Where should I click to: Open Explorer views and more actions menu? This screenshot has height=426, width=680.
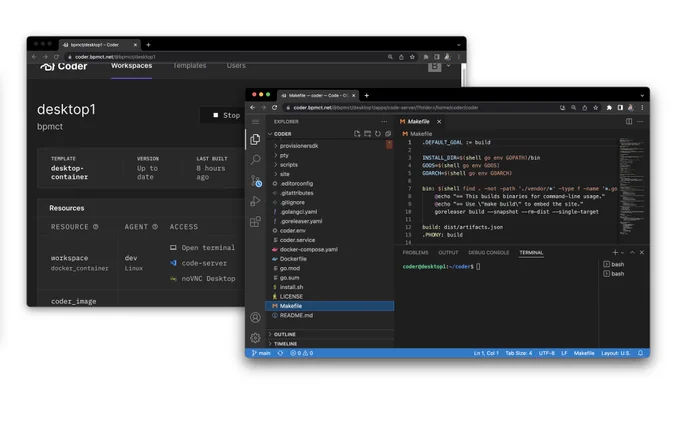click(384, 121)
